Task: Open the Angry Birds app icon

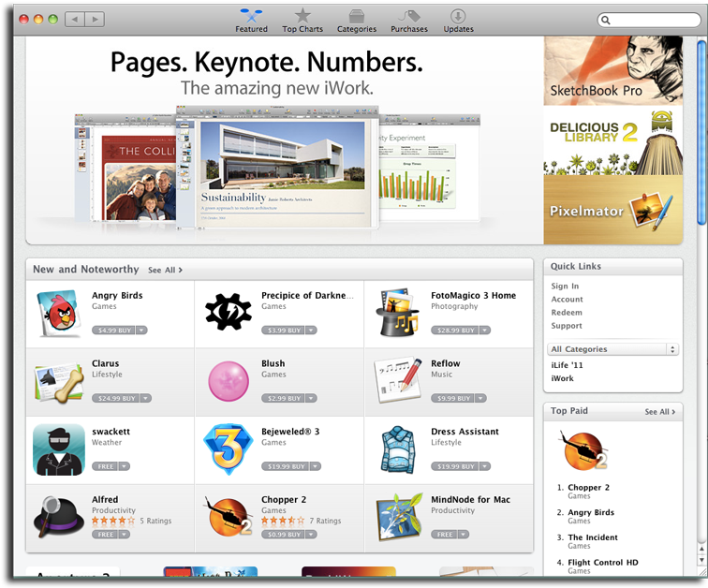Action: [x=60, y=314]
